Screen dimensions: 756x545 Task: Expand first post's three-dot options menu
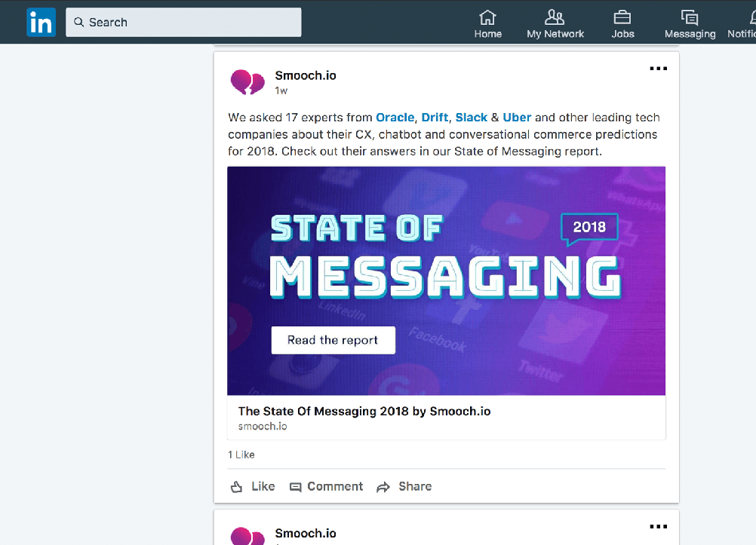[658, 69]
